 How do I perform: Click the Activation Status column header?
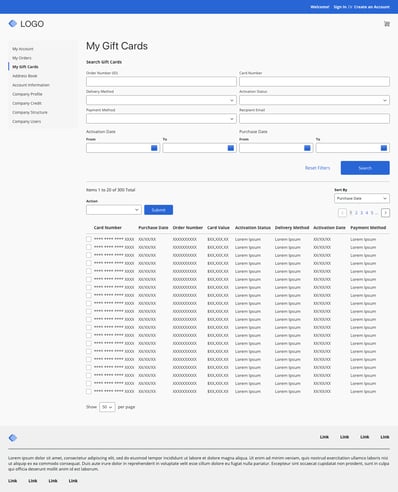pyautogui.click(x=253, y=228)
